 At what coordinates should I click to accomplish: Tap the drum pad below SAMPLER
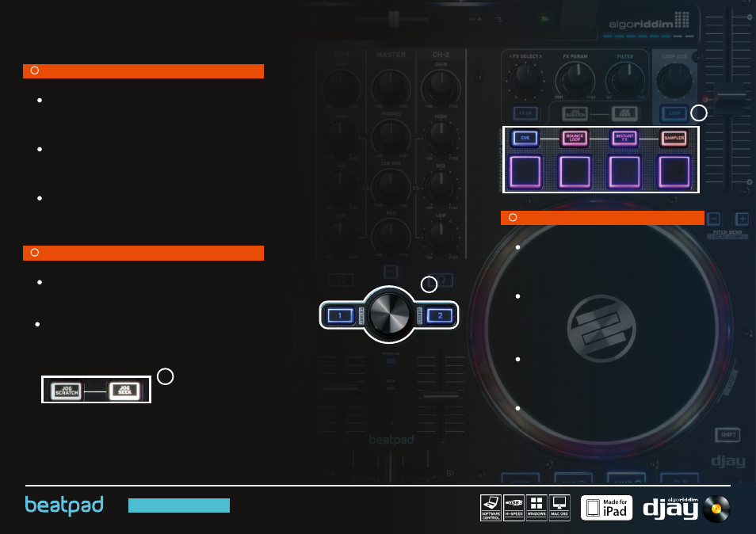click(674, 171)
